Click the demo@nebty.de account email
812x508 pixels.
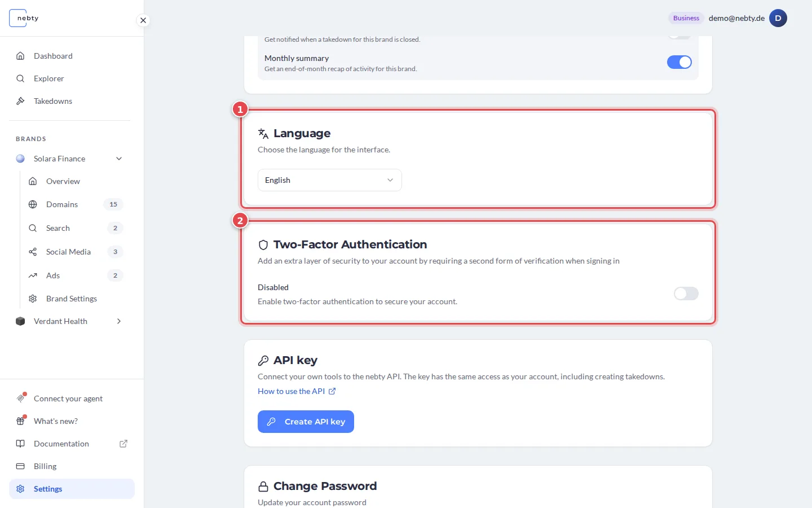point(736,18)
